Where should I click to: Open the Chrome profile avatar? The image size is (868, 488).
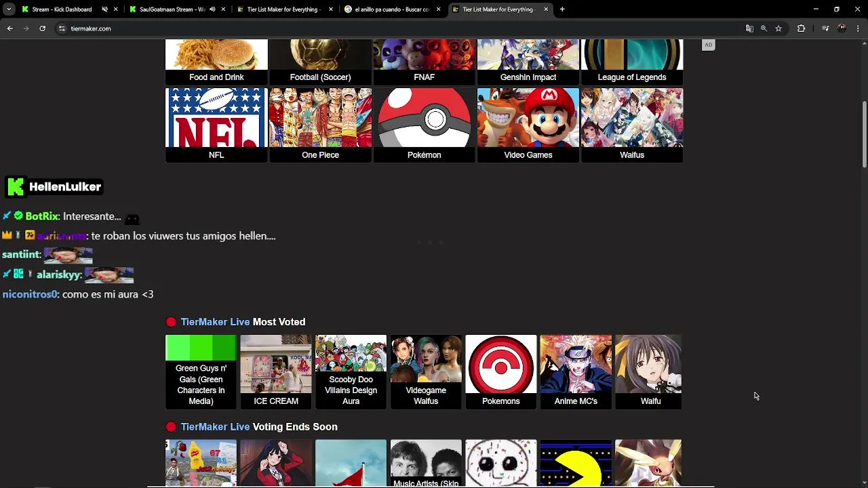842,28
